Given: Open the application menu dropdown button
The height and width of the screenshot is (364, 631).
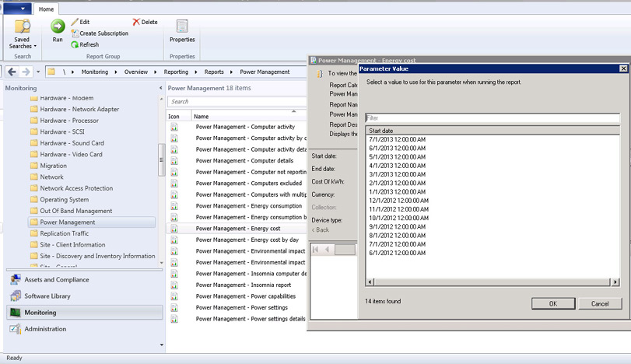Looking at the screenshot, I should tap(17, 9).
